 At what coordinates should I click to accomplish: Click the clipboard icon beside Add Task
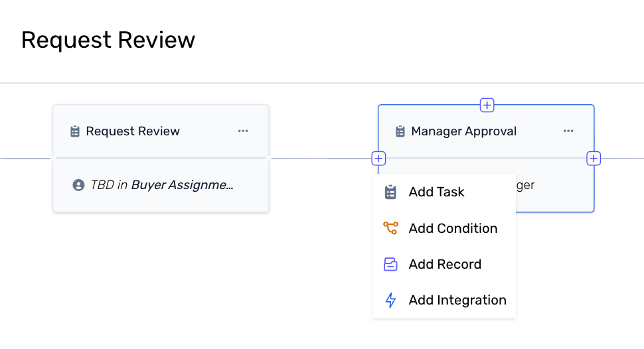coord(390,192)
